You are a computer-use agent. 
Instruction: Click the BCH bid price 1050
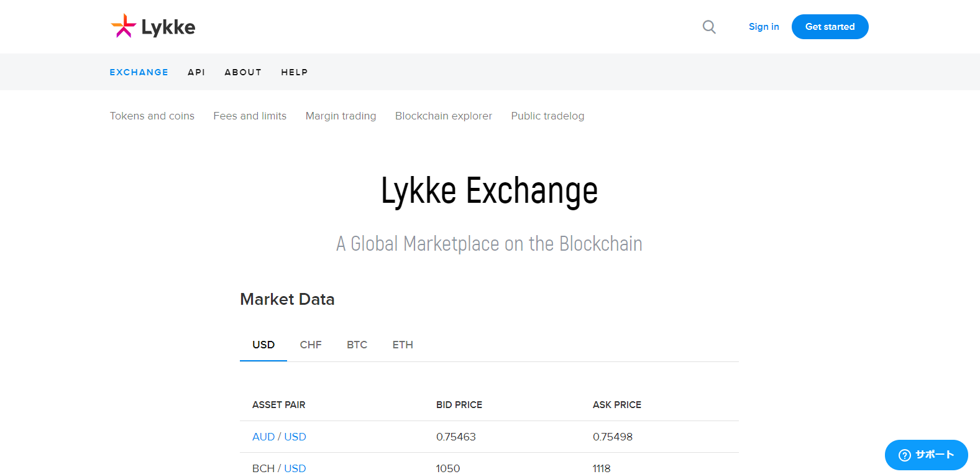[x=448, y=468]
